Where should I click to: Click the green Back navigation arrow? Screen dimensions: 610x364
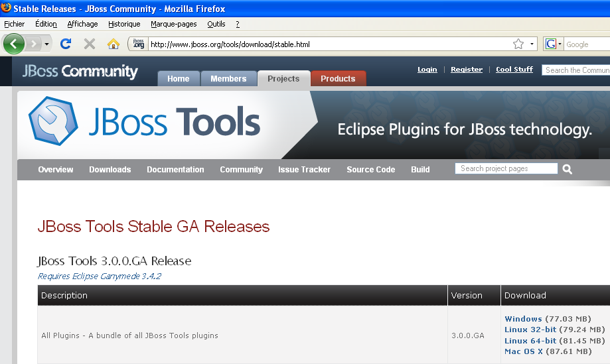coord(14,44)
